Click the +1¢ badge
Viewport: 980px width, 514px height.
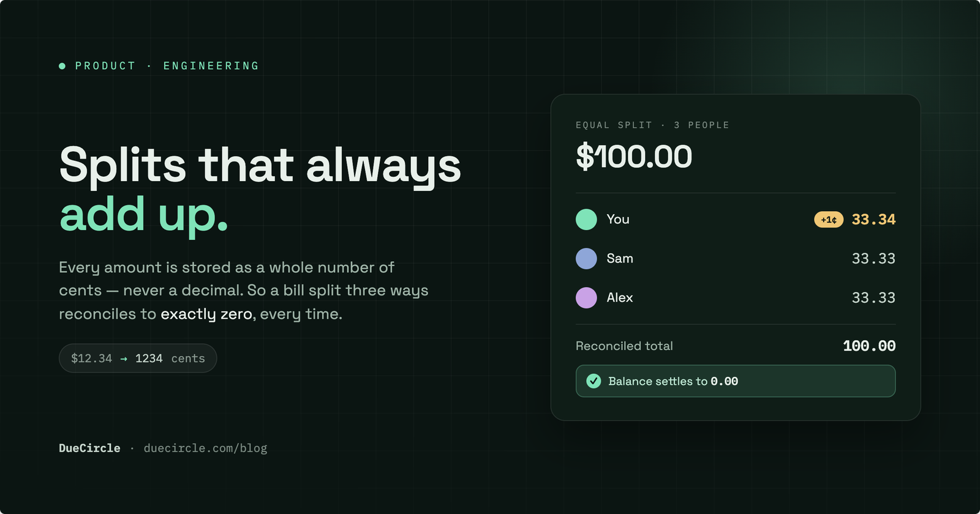[829, 220]
